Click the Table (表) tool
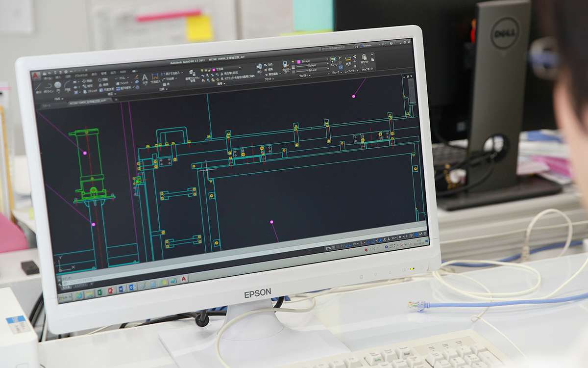The image size is (588, 368). [x=166, y=84]
